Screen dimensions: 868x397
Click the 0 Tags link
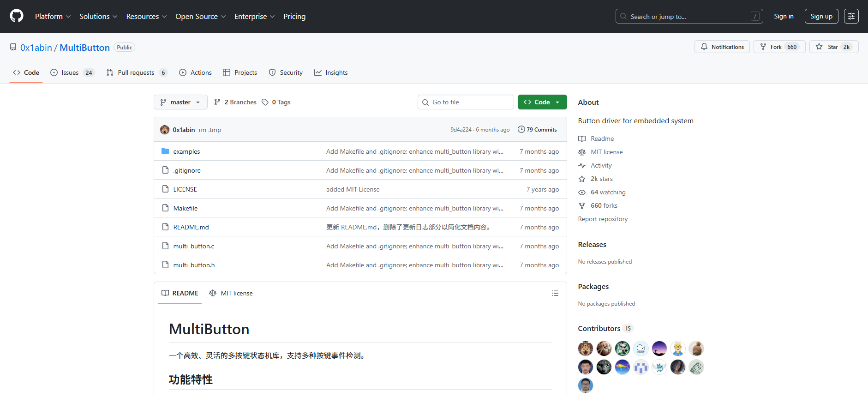pos(276,102)
